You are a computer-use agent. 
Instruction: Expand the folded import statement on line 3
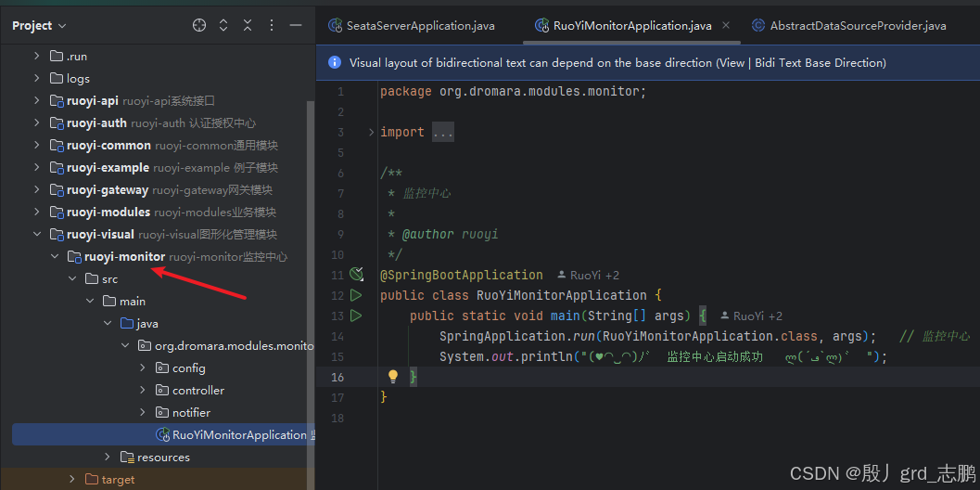(x=371, y=132)
